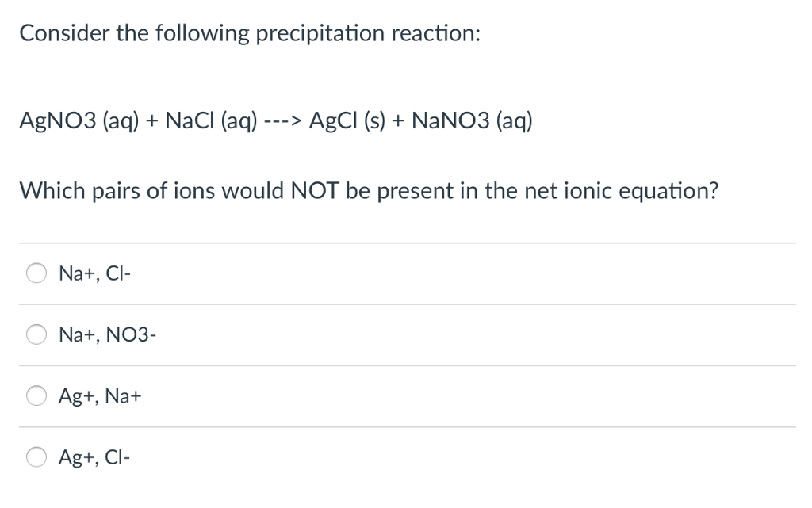
Task: Click the NaNO3 (aq) text in the equation
Action: [x=471, y=120]
